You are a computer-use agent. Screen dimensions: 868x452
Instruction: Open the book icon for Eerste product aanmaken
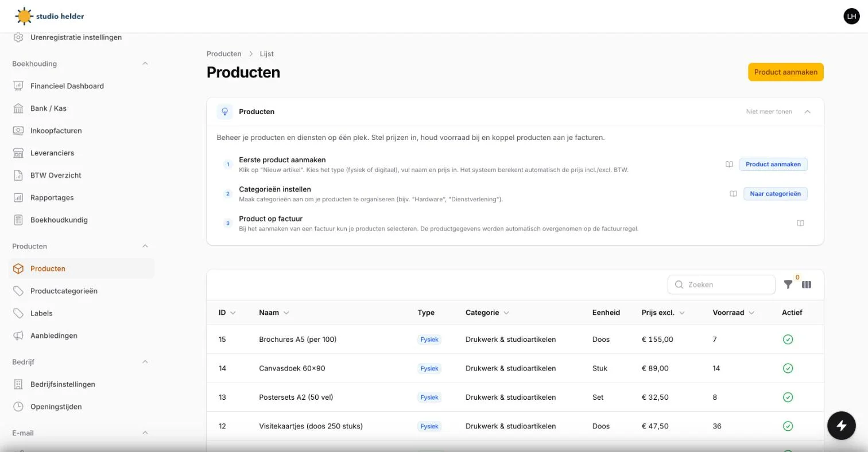(729, 165)
